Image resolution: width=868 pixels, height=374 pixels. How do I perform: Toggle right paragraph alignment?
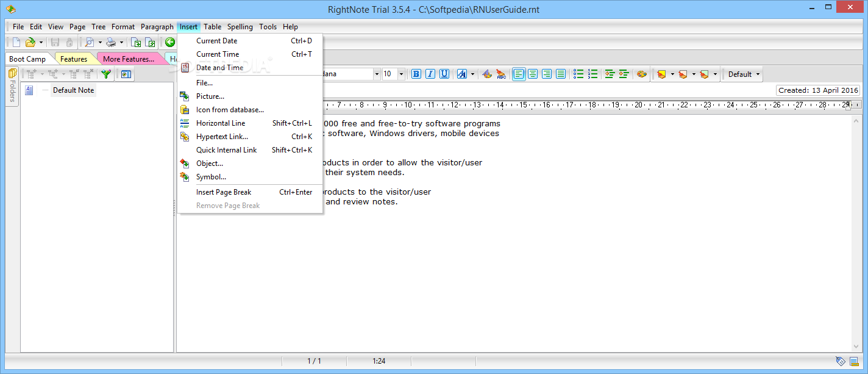coord(547,74)
